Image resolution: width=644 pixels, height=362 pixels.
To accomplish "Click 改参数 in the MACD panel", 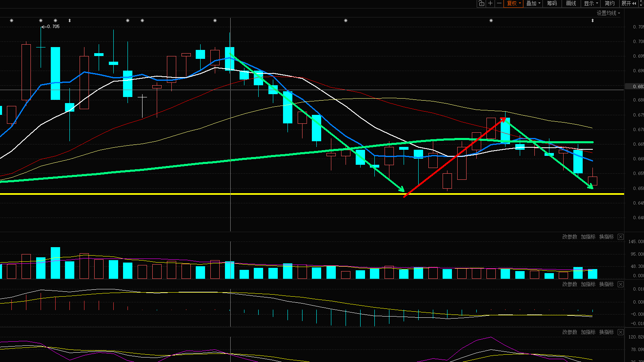I will (x=570, y=284).
